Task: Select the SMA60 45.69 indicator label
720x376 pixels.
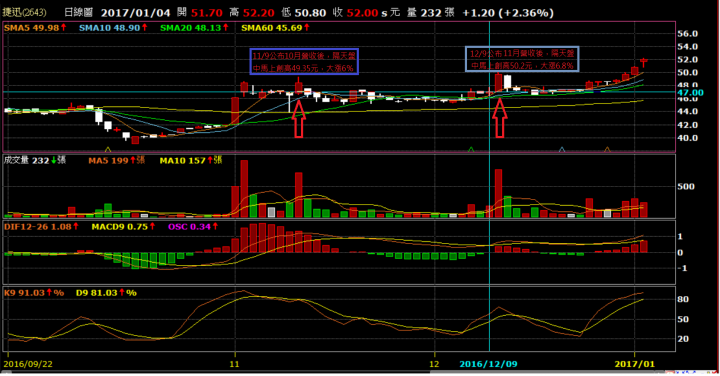Action: (x=275, y=28)
